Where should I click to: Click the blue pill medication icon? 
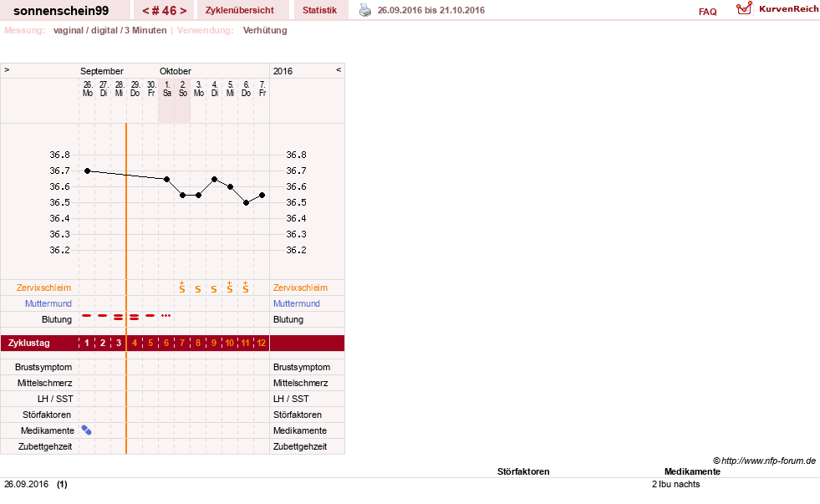point(87,430)
